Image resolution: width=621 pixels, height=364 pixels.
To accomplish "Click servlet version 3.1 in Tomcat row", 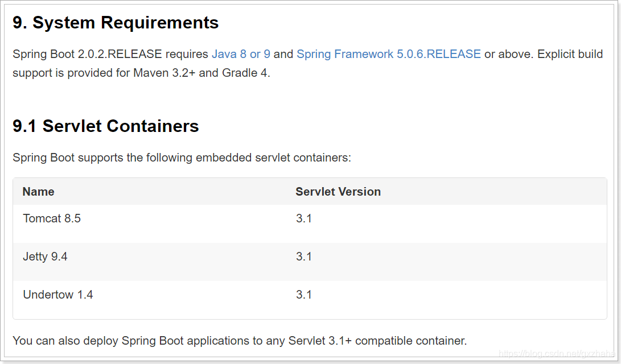I will pyautogui.click(x=304, y=218).
